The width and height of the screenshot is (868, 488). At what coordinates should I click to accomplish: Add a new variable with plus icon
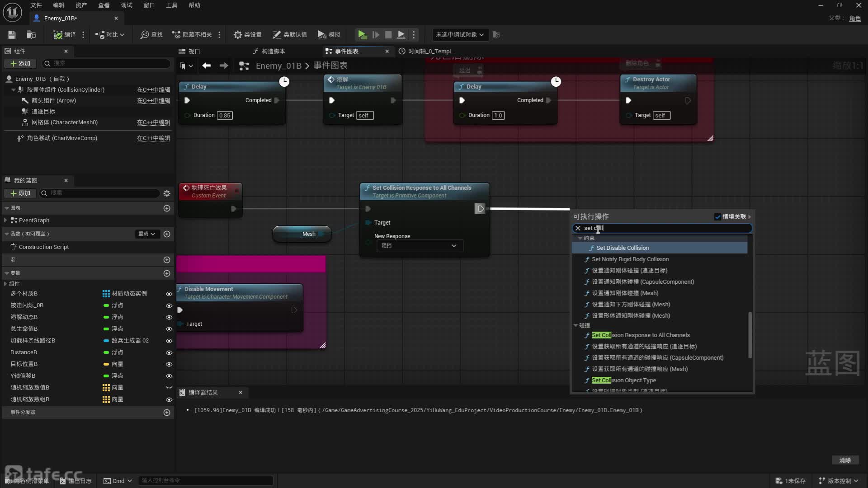[167, 273]
